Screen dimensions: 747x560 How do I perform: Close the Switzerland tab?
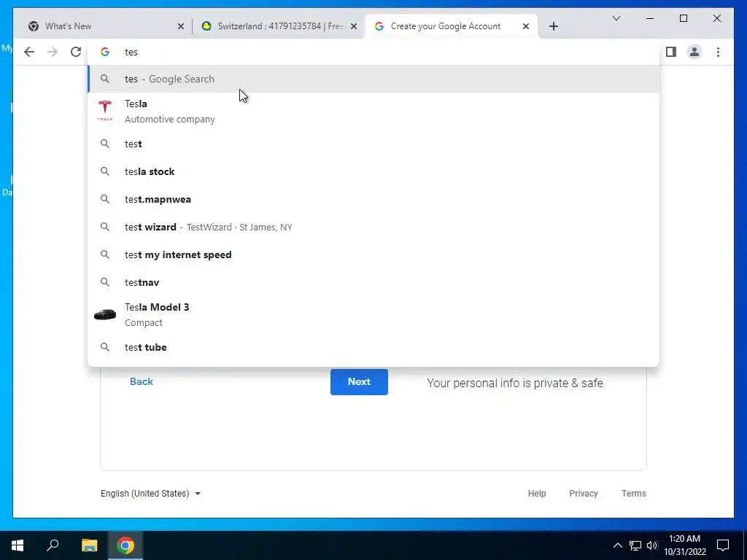(x=354, y=26)
